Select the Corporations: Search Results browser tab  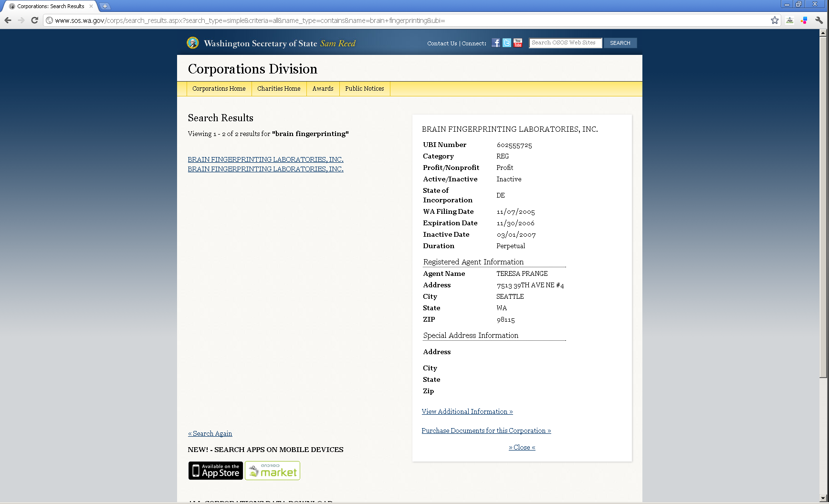pyautogui.click(x=50, y=6)
